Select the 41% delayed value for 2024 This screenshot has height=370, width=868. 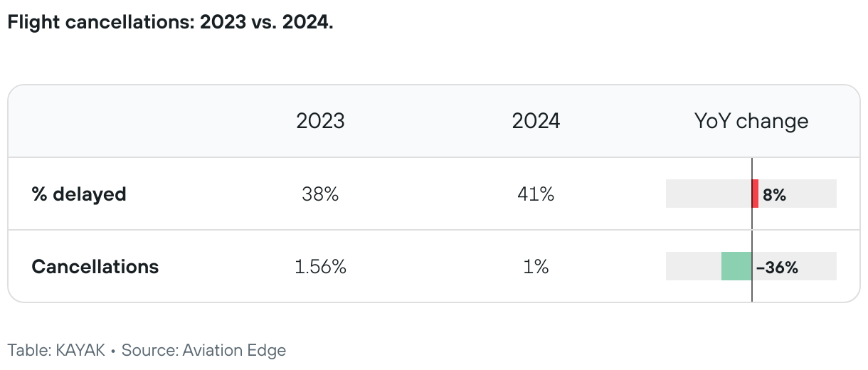[x=536, y=194]
